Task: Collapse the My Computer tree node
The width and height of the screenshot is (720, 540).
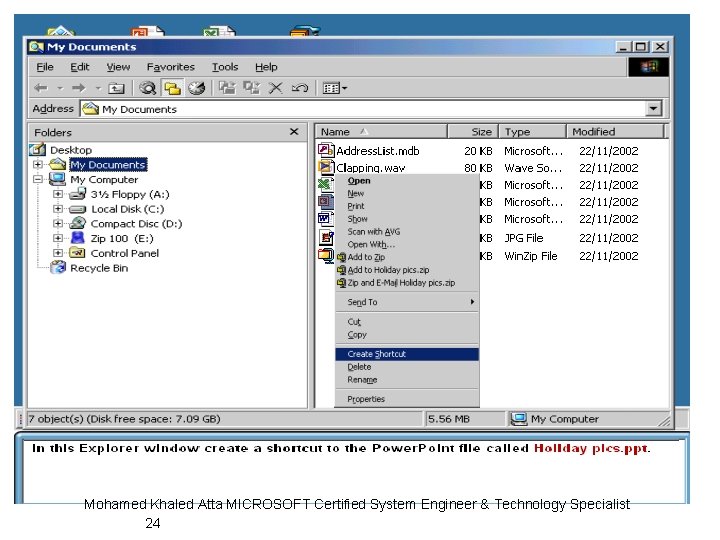Action: pyautogui.click(x=38, y=179)
